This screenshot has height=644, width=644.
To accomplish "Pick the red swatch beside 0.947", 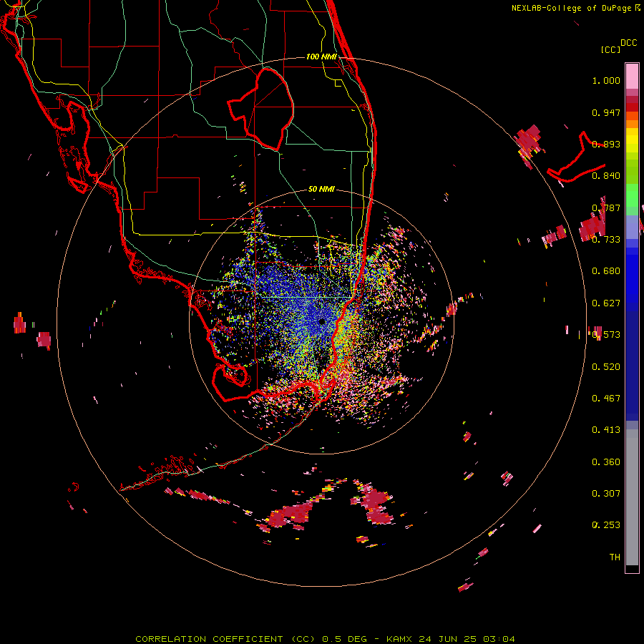I will coord(632,107).
